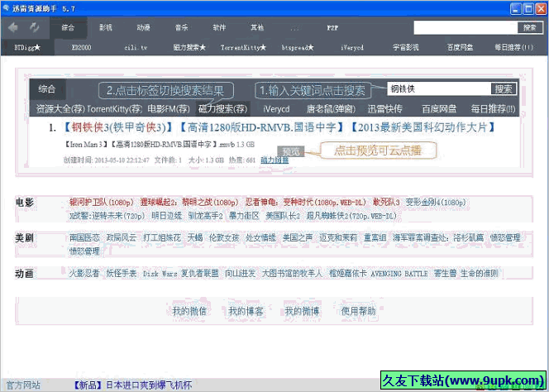Select the btspread★ search source

pyautogui.click(x=298, y=47)
